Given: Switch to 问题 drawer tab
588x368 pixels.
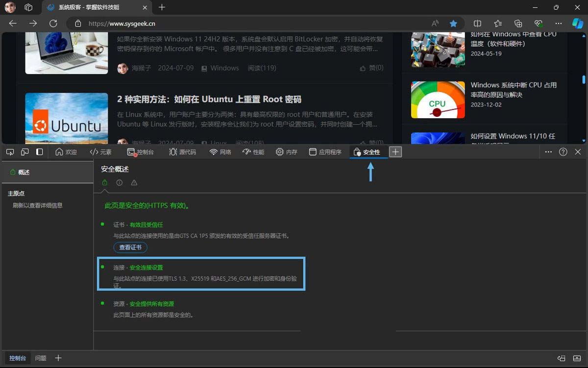Looking at the screenshot, I should pos(41,358).
